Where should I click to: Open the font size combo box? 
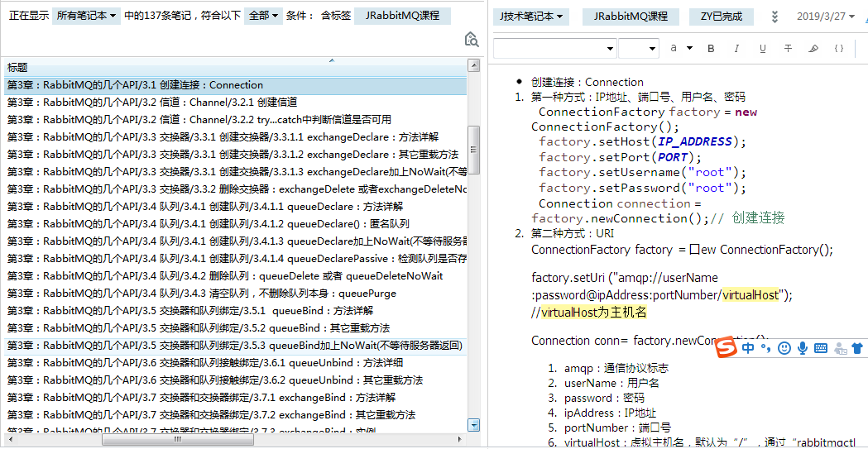[639, 48]
